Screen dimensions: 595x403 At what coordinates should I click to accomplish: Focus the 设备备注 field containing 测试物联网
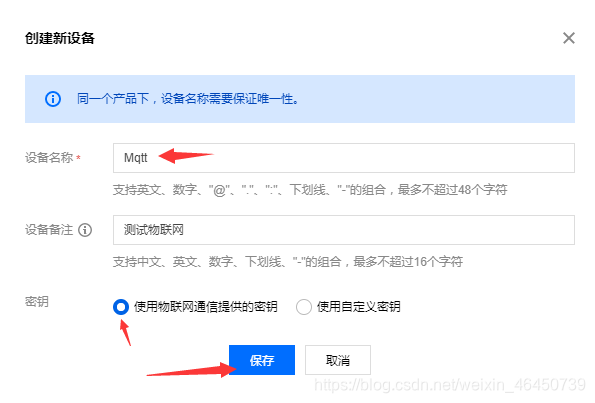343,230
